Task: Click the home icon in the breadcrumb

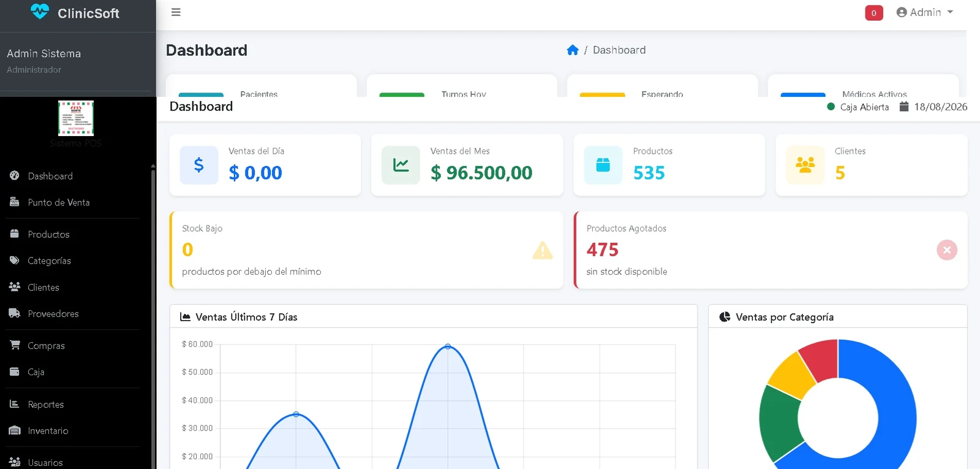Action: pyautogui.click(x=573, y=50)
